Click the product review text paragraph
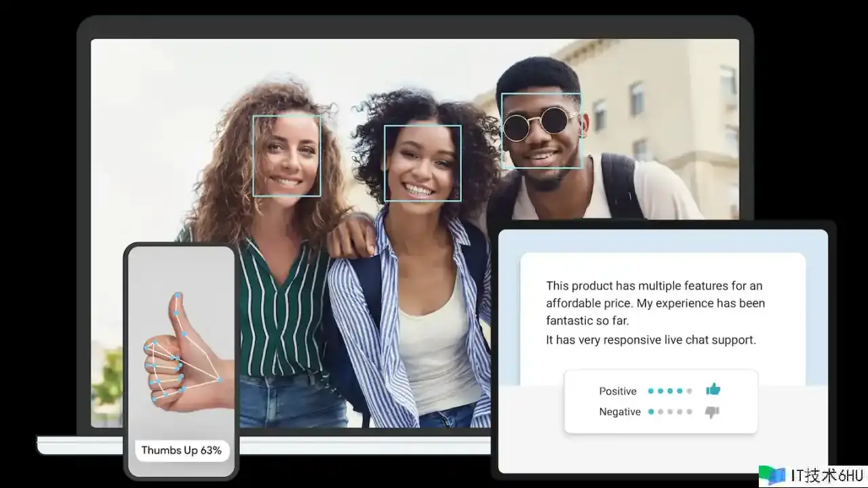 (x=655, y=303)
